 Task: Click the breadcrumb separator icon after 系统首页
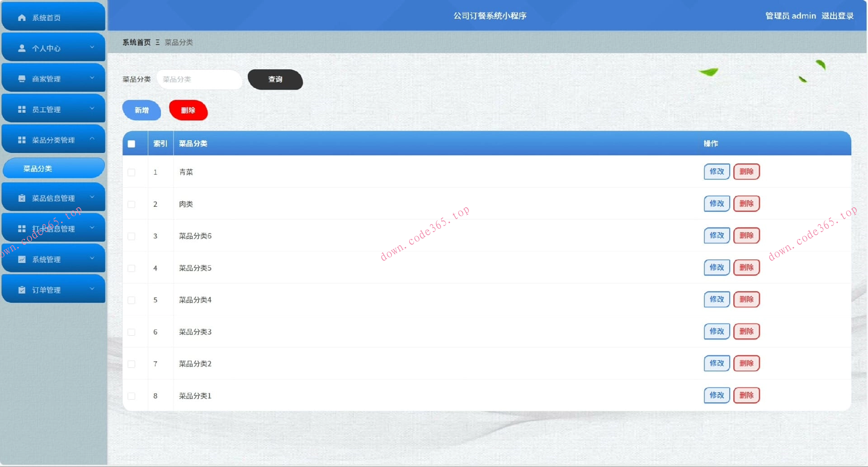(x=157, y=42)
